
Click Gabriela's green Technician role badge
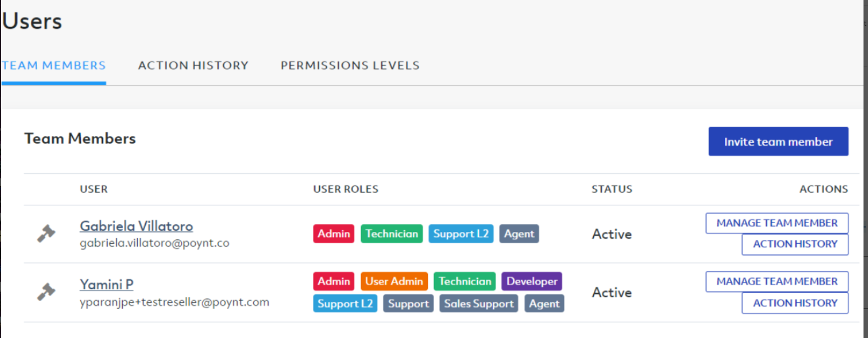391,234
